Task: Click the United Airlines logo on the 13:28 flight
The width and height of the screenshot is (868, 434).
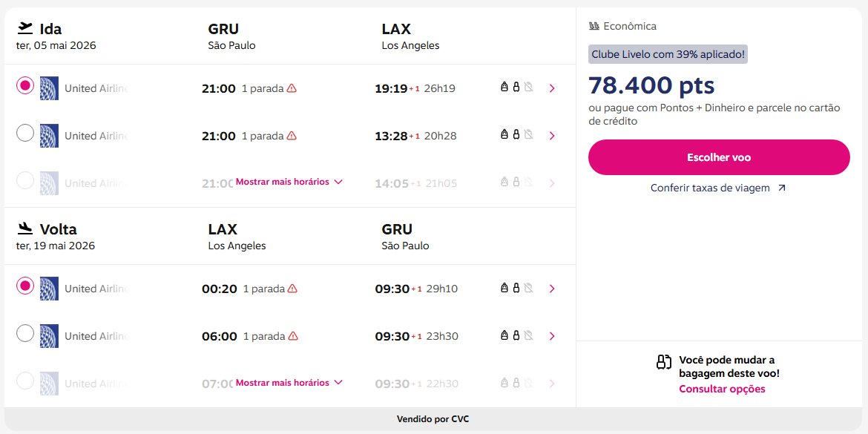Action: [x=49, y=136]
